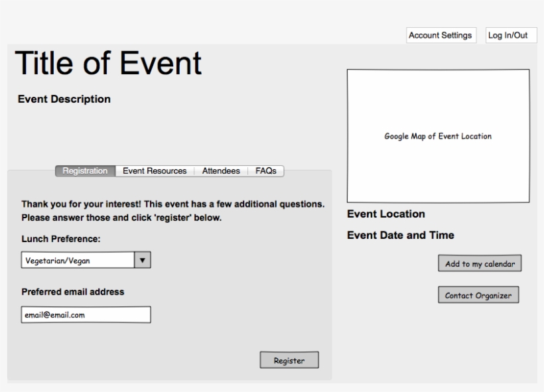The width and height of the screenshot is (544, 392).
Task: Expand the Vegetarian/Vegan selection list
Action: [x=143, y=259]
